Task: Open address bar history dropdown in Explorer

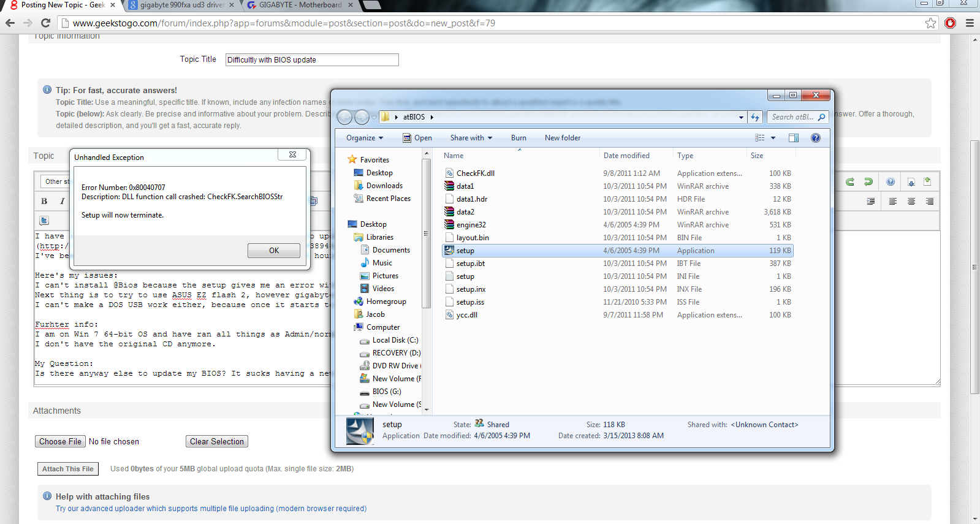Action: (x=741, y=117)
